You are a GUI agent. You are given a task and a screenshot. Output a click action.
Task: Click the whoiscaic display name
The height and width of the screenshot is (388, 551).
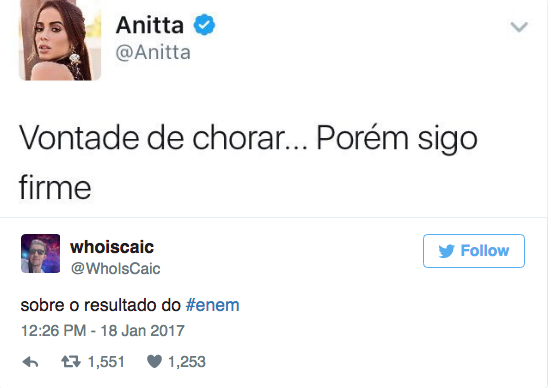point(112,247)
